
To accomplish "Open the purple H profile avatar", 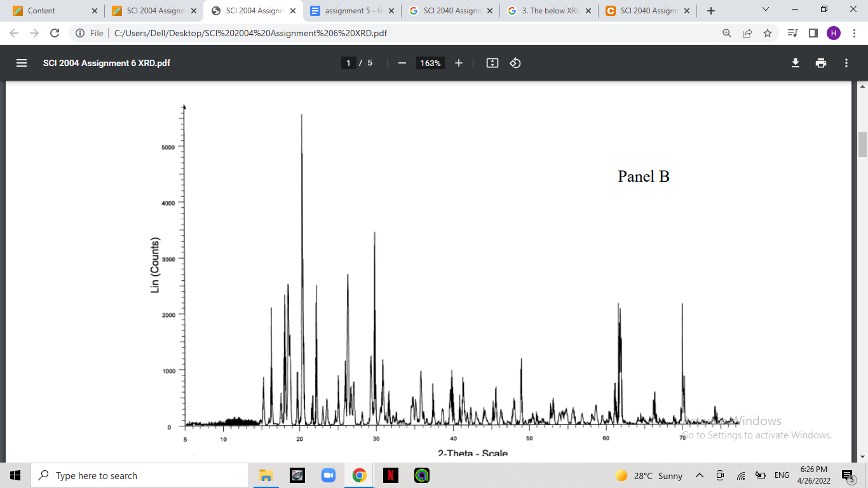I will pos(834,33).
